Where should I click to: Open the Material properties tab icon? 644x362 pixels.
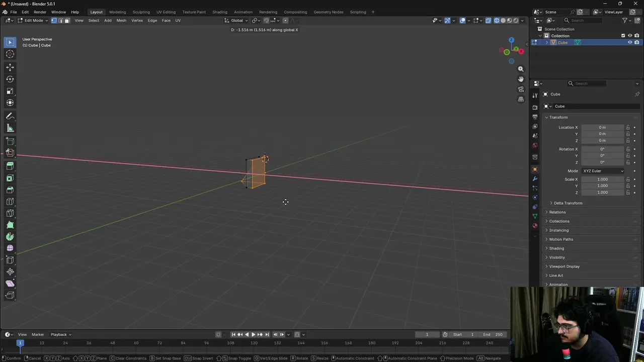click(x=535, y=225)
